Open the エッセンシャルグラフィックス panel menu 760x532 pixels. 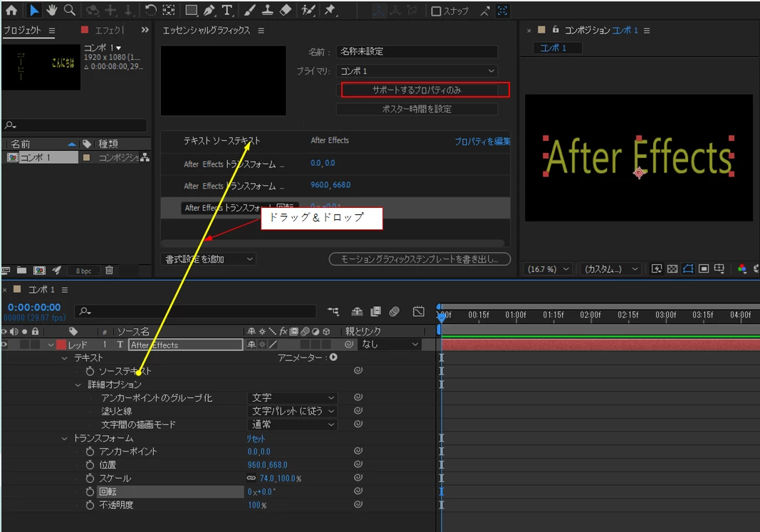coord(261,31)
